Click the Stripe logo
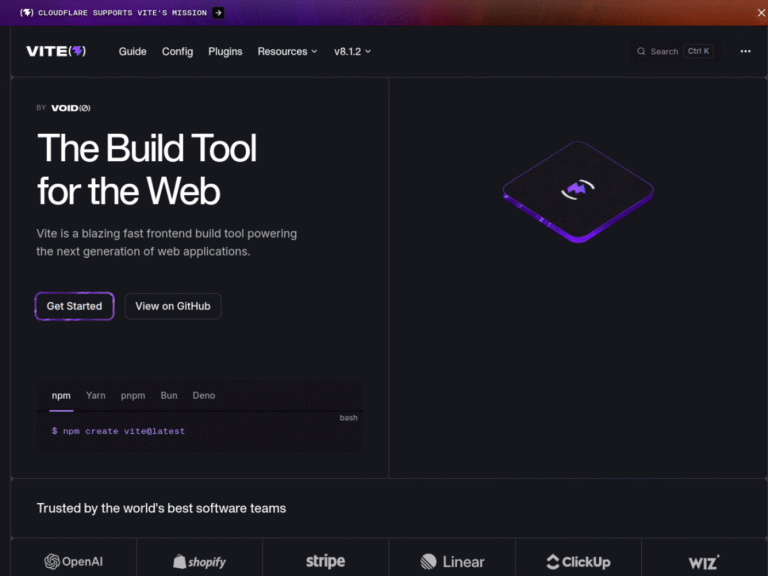This screenshot has width=768, height=576. [325, 561]
